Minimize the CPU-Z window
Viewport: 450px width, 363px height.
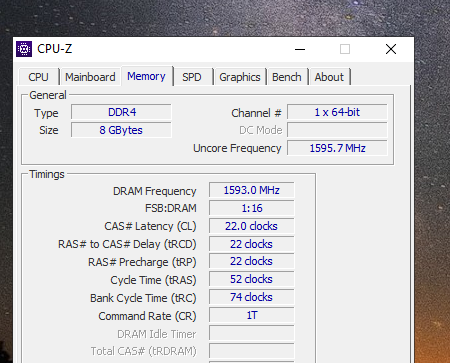tap(300, 49)
